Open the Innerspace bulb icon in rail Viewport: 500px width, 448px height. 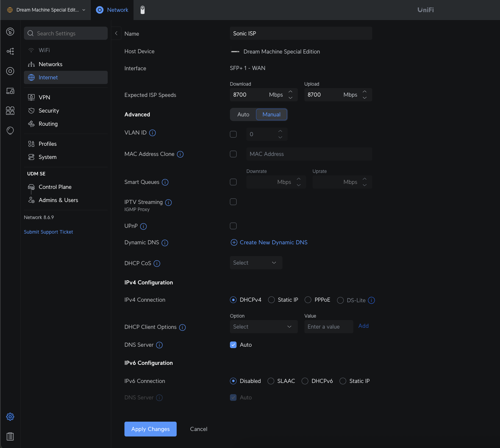tap(10, 130)
